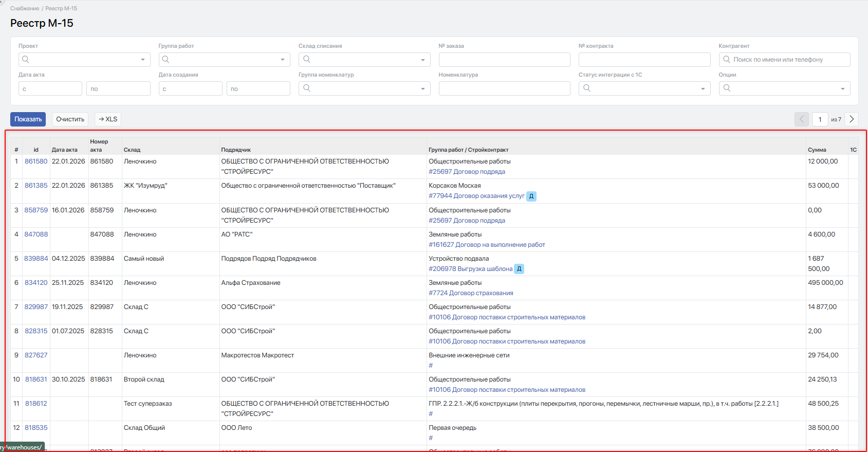Image resolution: width=868 pixels, height=452 pixels.
Task: Click the blue Д badge on contract #77944
Action: (x=531, y=196)
